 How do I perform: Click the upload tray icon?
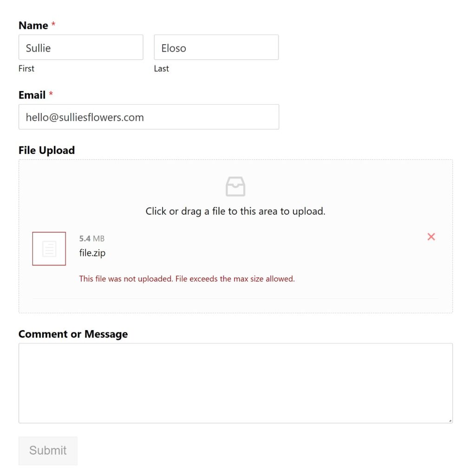click(235, 187)
